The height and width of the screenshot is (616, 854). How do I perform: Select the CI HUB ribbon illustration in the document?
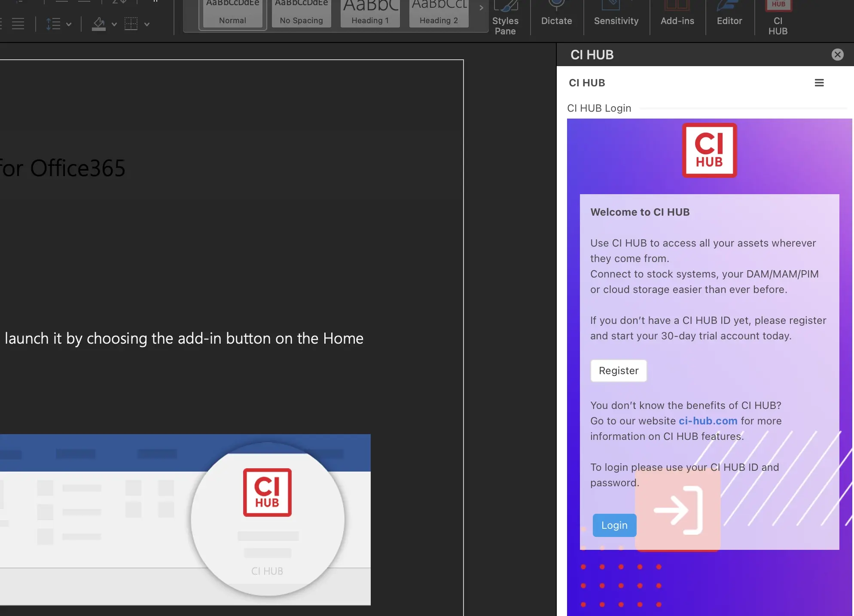[x=185, y=520]
